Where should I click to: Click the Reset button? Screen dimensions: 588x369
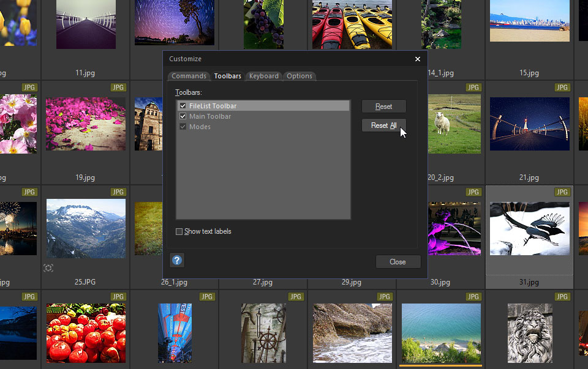[383, 106]
